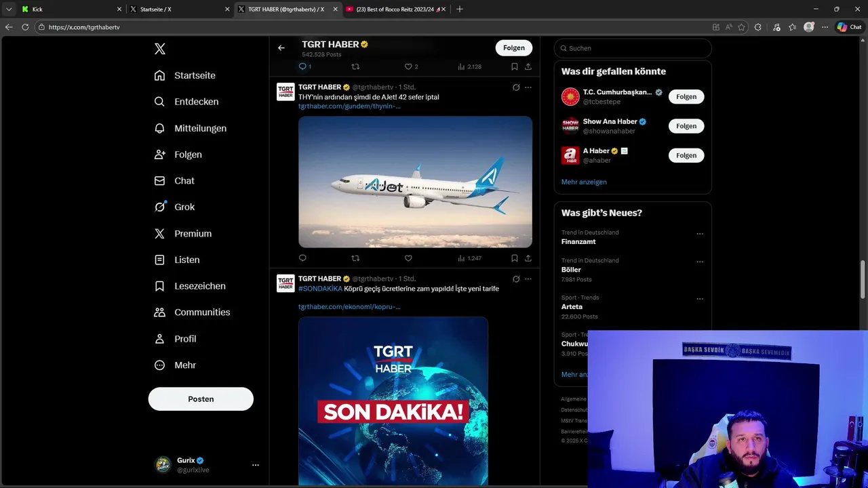The width and height of the screenshot is (868, 488).
Task: Open a new browser tab
Action: (460, 9)
